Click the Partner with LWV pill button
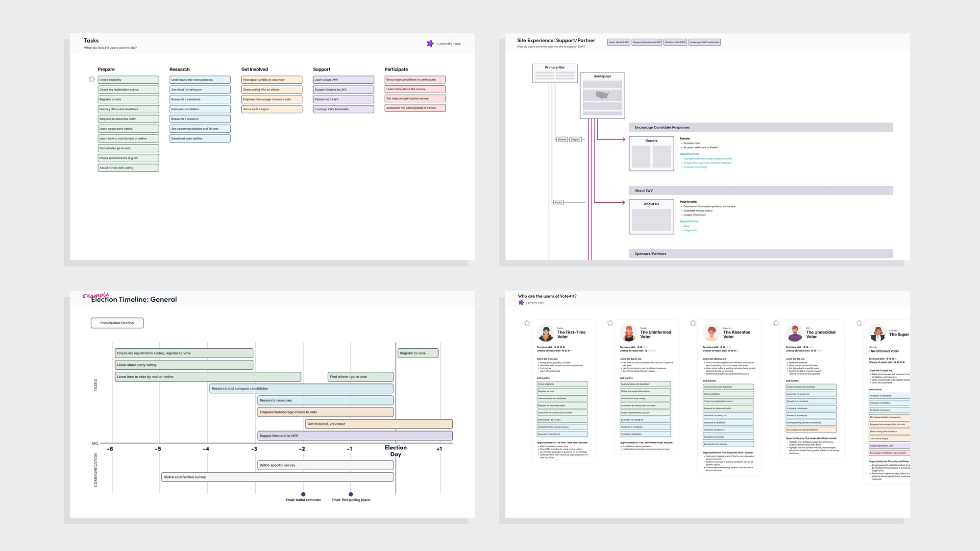 [x=675, y=42]
